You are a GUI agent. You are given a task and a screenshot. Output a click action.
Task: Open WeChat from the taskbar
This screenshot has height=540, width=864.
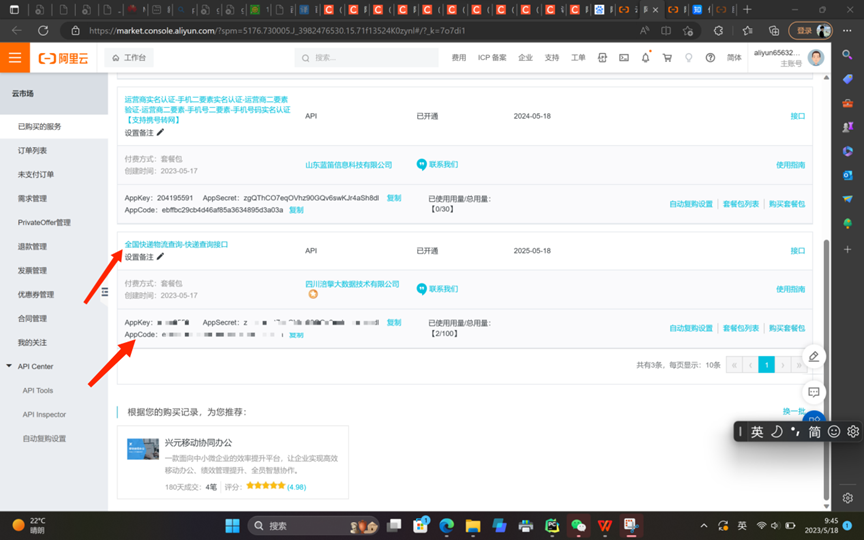click(x=578, y=526)
